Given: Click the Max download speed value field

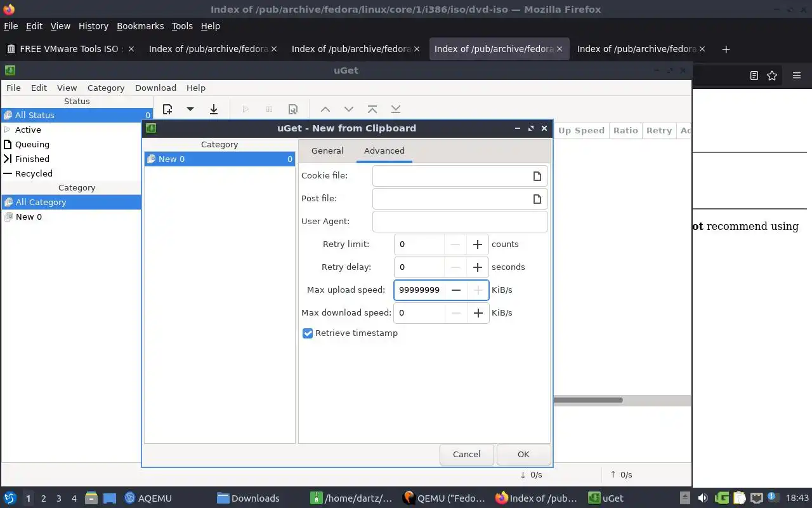Looking at the screenshot, I should pos(419,313).
